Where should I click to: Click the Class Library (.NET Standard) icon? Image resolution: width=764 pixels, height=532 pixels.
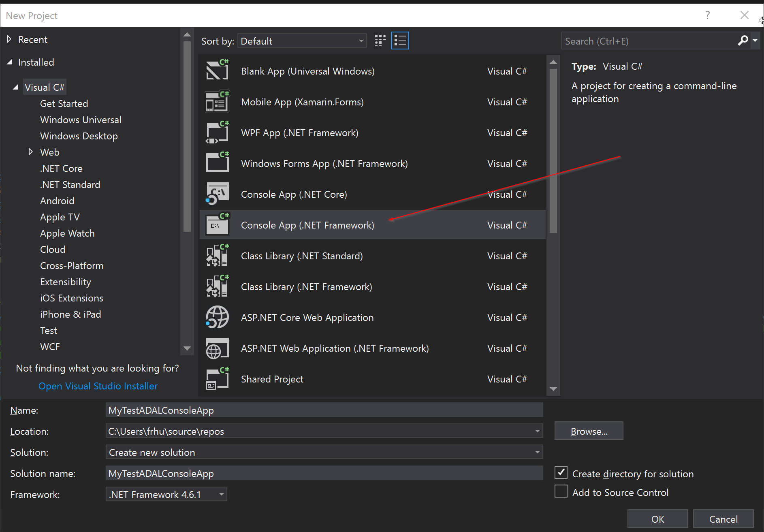(x=218, y=255)
